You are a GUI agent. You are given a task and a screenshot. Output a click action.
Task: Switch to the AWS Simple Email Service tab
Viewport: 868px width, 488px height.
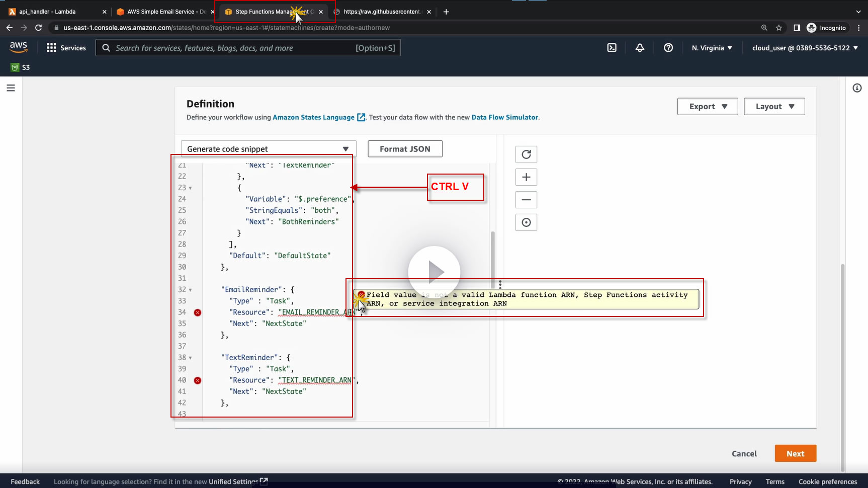[x=162, y=12]
